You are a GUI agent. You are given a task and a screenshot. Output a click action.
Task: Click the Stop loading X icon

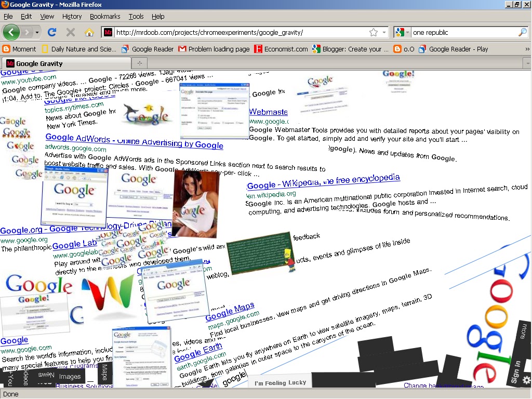[70, 32]
